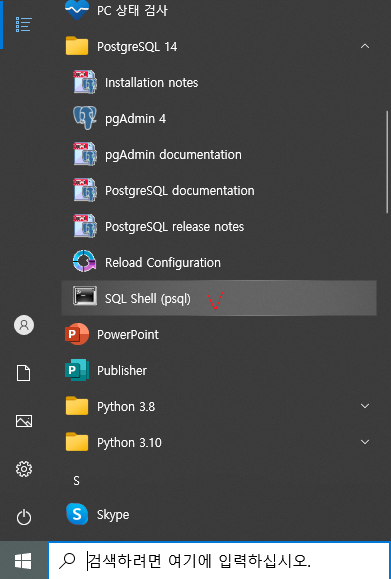
Task: Launch SQL Shell (psql) terminal icon
Action: coord(85,296)
